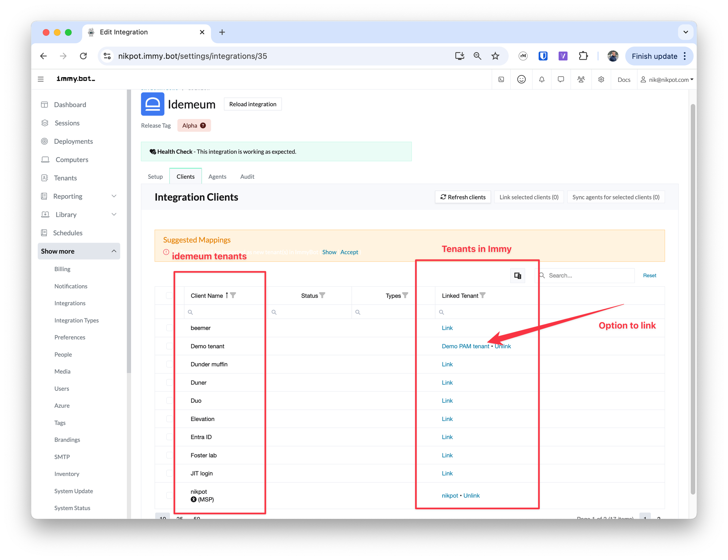
Task: Select the Foster lab client checkbox
Action: [169, 455]
